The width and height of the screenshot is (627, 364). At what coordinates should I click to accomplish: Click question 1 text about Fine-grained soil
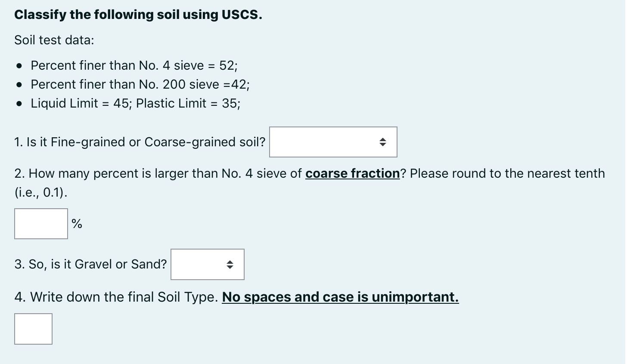140,142
